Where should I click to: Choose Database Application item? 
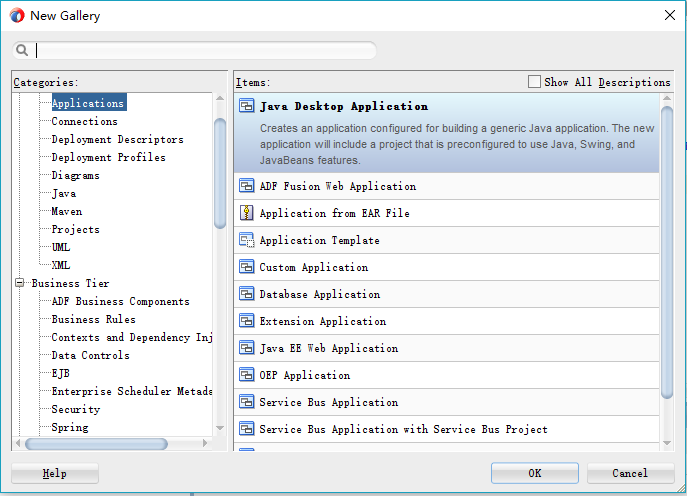(x=446, y=294)
